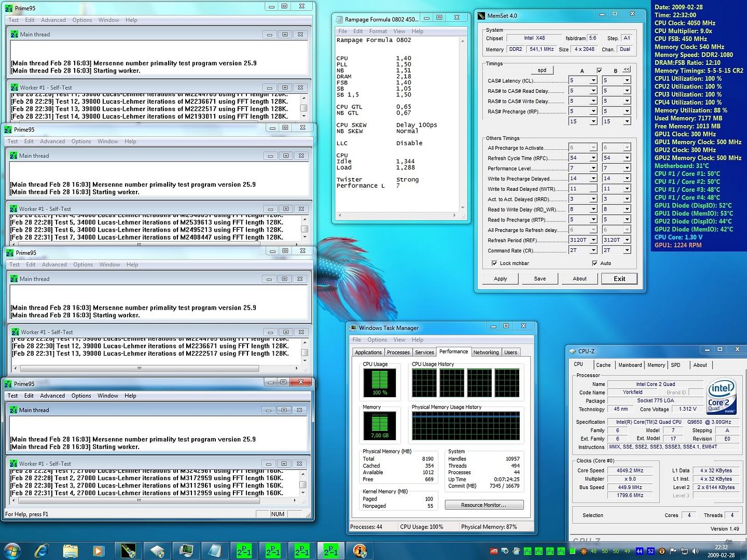Open Read to Write Delay (tRD_WR) channel A dropdown
Viewport: 747px width, 560px height.
[x=593, y=209]
